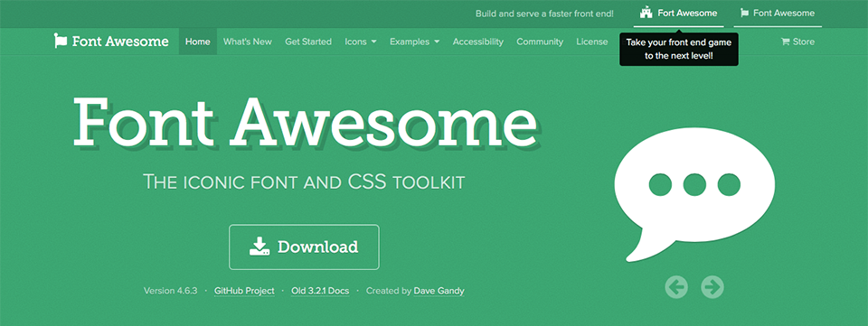The image size is (868, 326).
Task: Click the 'Take your front end game' tooltip
Action: [679, 49]
